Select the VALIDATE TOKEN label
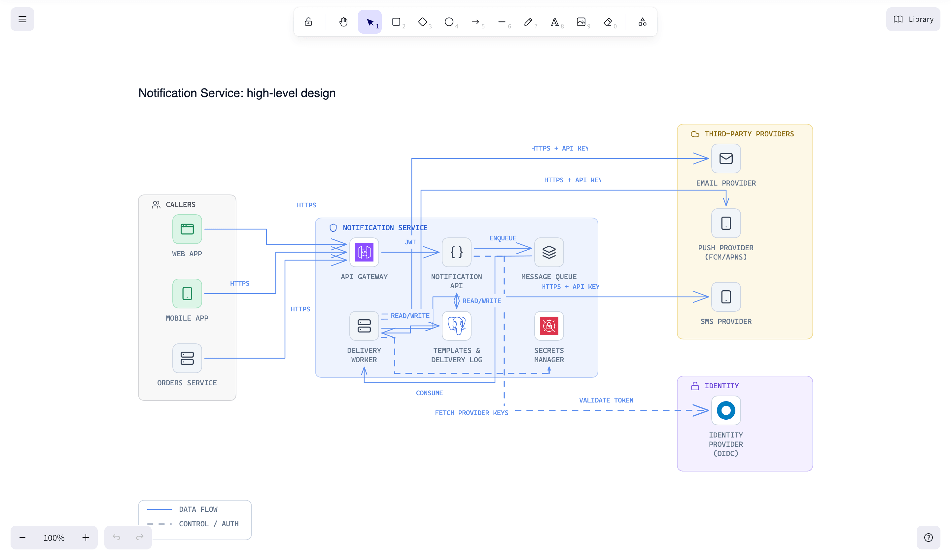 click(606, 401)
